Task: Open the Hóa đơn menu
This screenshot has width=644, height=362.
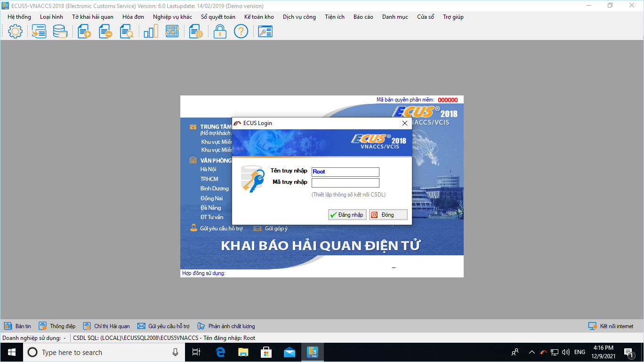Action: [x=133, y=17]
